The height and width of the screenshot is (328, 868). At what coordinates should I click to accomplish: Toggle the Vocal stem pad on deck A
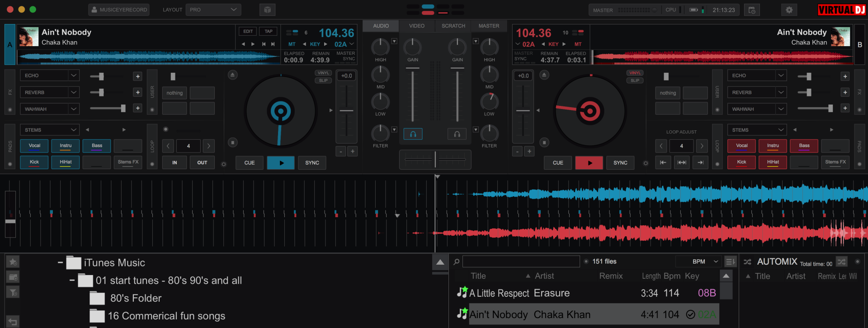tap(34, 146)
